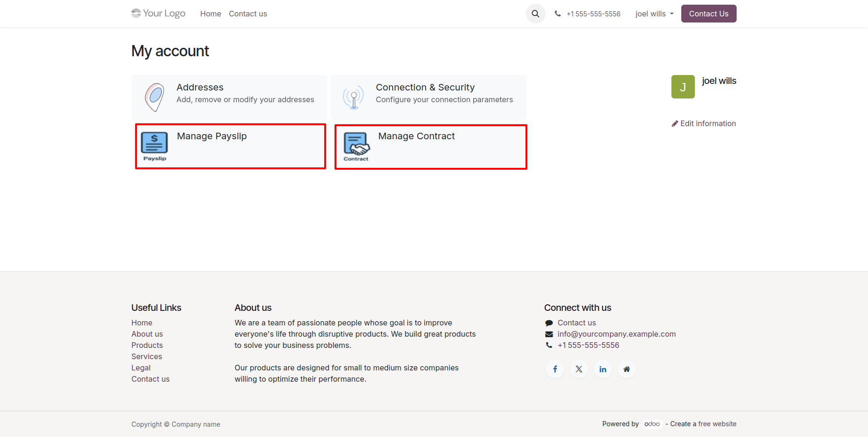Image resolution: width=868 pixels, height=437 pixels.
Task: Click the search magnifier icon
Action: click(x=535, y=14)
